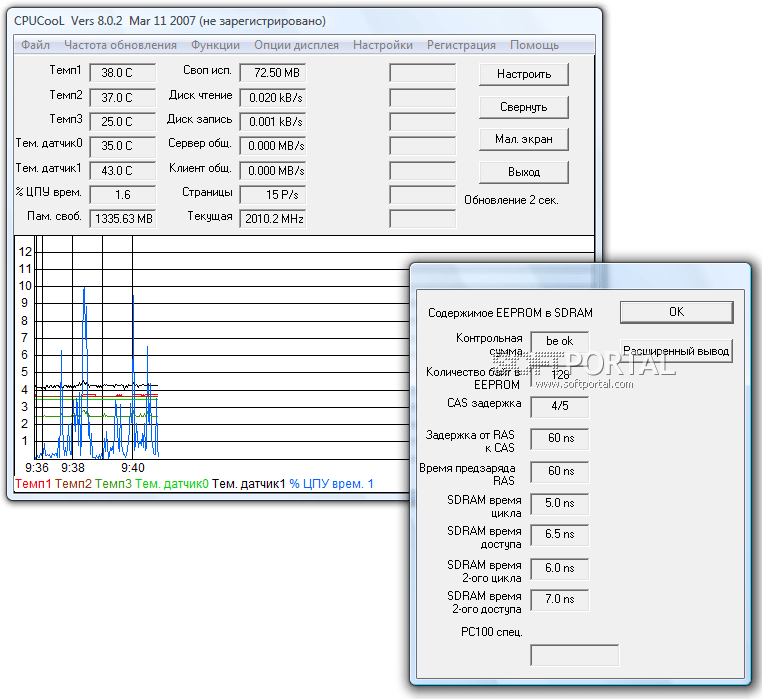The width and height of the screenshot is (762, 699).
Task: Open the Опции дисплея menu
Action: (296, 45)
